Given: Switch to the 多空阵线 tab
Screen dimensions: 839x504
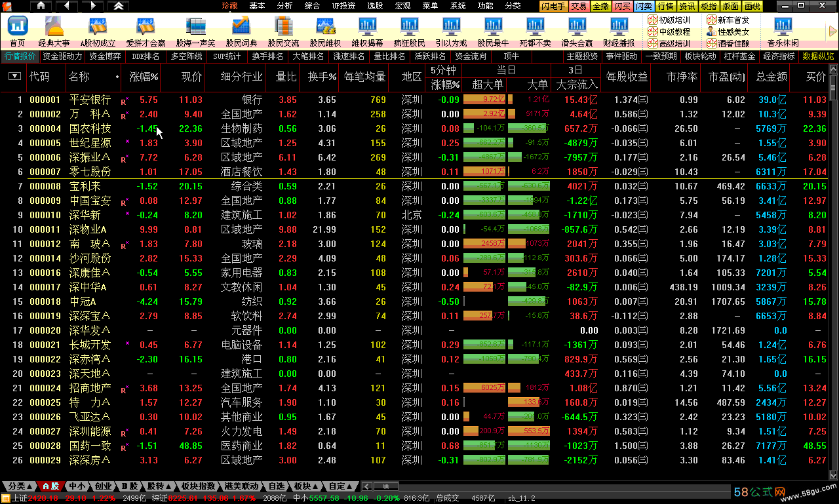Looking at the screenshot, I should tap(186, 56).
